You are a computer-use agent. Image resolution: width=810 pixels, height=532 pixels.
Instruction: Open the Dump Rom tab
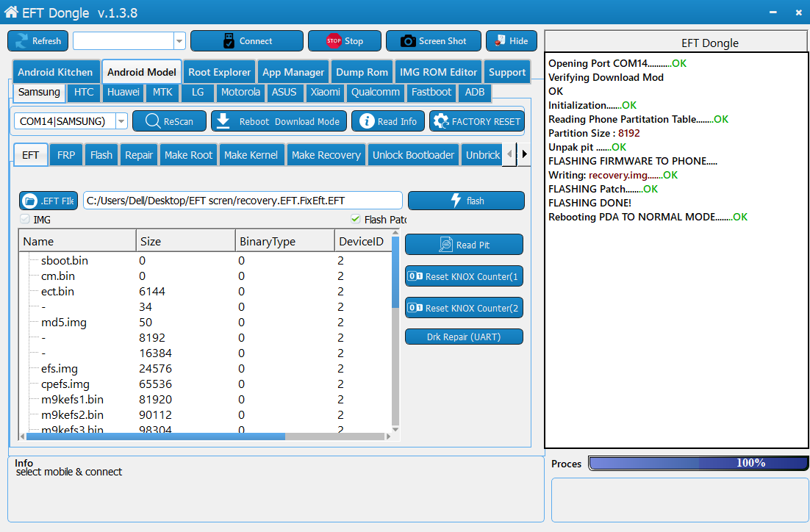click(362, 72)
